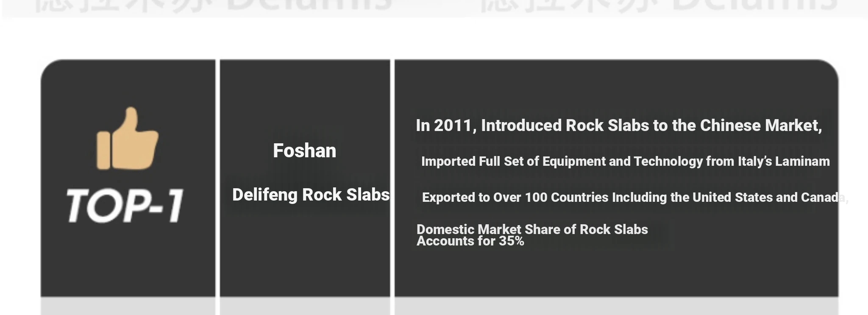Viewport: 868px width, 315px height.
Task: Select the TOP-1 ranking label
Action: pos(125,206)
